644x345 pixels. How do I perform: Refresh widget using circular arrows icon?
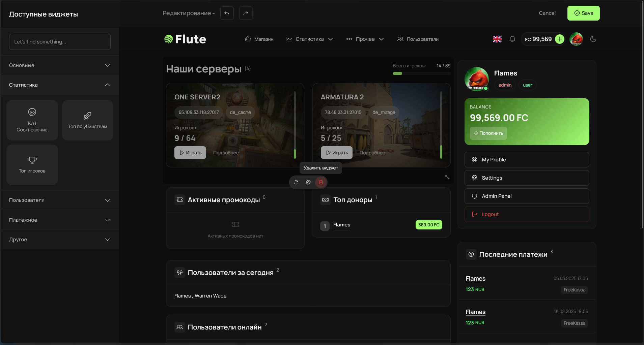click(x=296, y=182)
